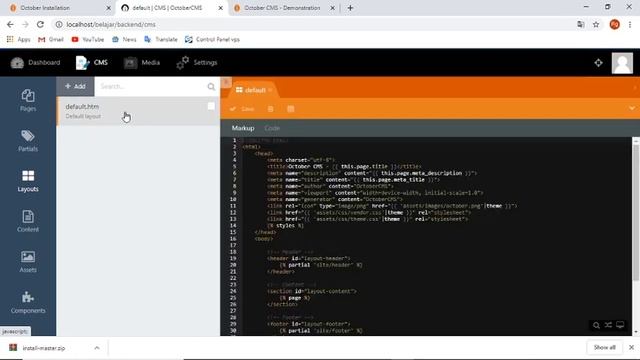Go to Dashboard in top navigation
The image size is (640, 360).
[x=35, y=62]
